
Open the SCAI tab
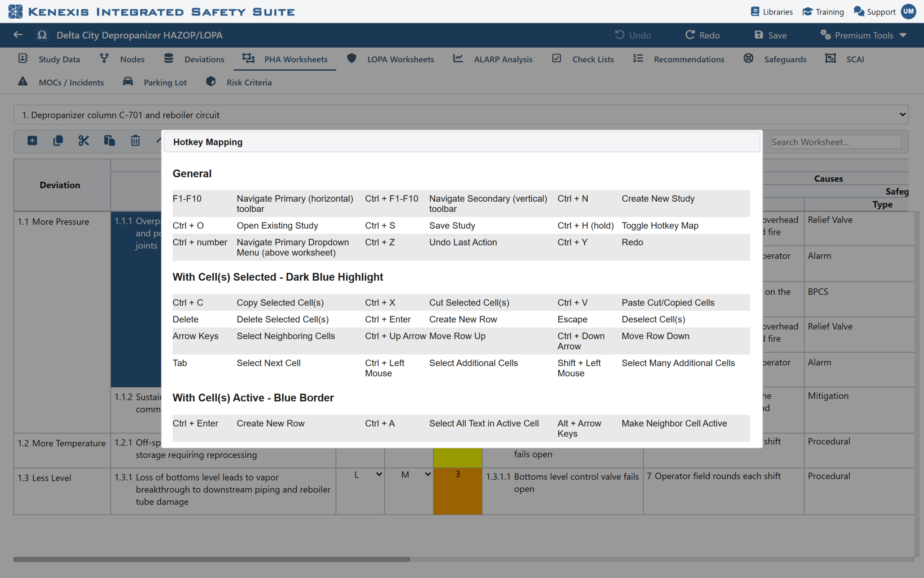click(845, 59)
